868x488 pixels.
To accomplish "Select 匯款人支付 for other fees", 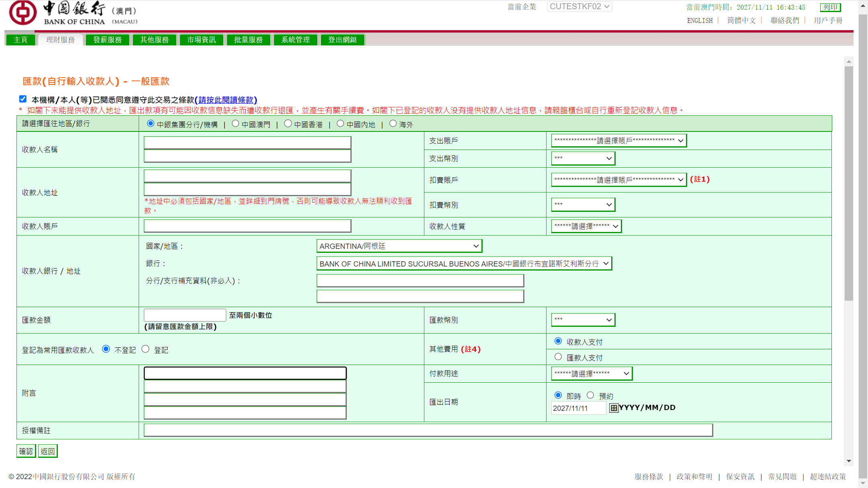I will pyautogui.click(x=558, y=357).
